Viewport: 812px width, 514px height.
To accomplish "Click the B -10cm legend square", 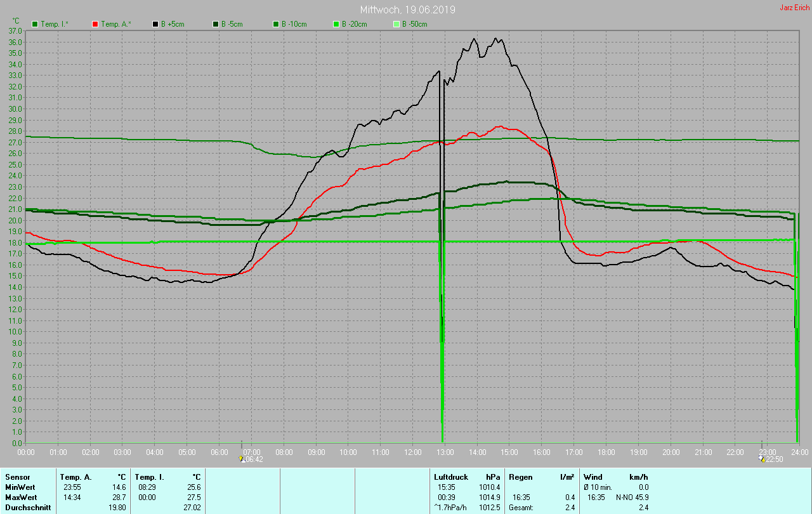I will [276, 24].
